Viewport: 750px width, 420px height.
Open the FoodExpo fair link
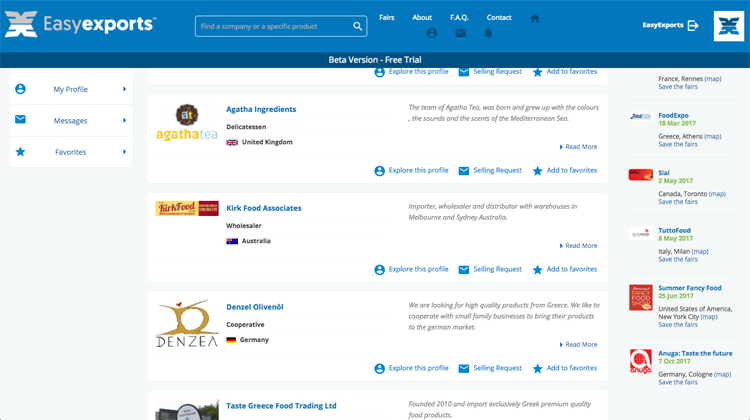[673, 115]
